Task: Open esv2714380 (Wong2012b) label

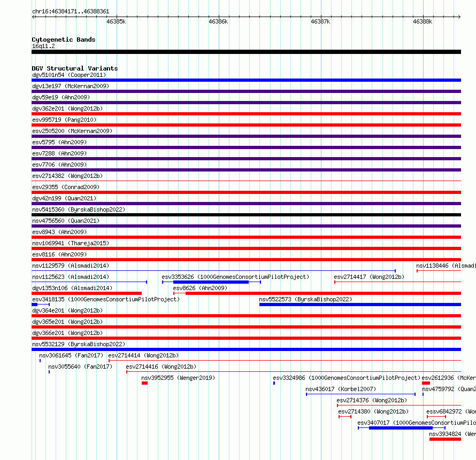Action: coord(373,411)
